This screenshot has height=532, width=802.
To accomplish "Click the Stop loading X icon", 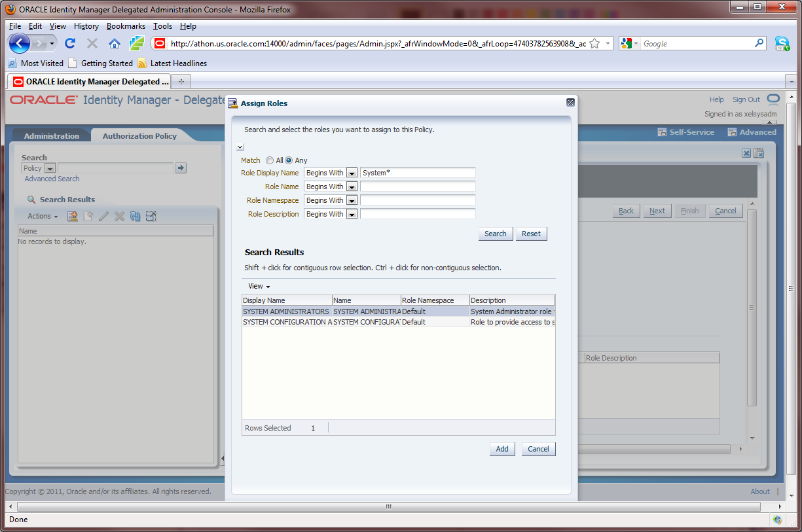I will click(x=92, y=44).
